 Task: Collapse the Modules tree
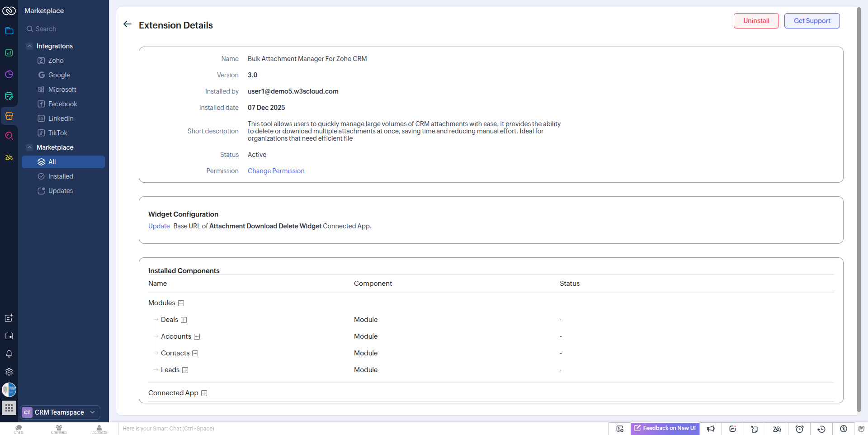pos(181,303)
